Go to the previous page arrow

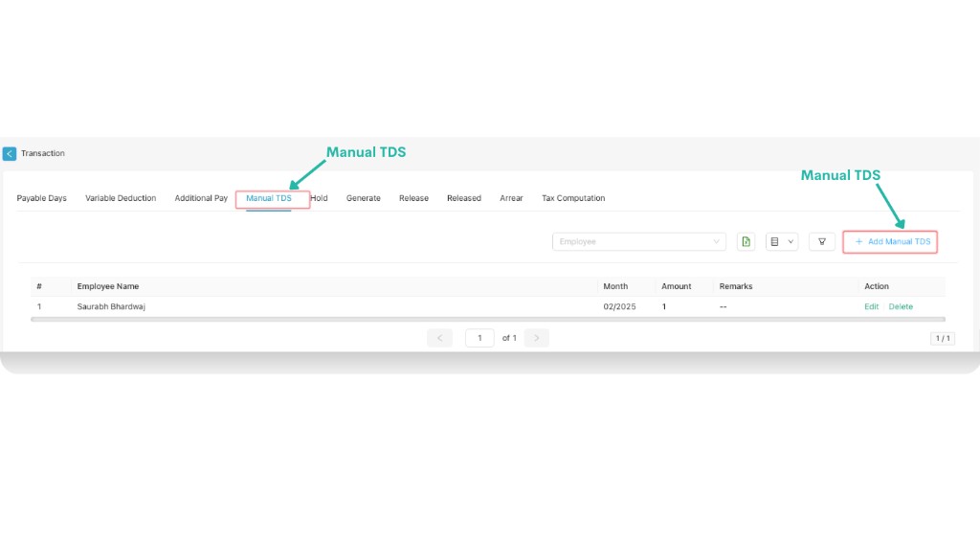(439, 338)
